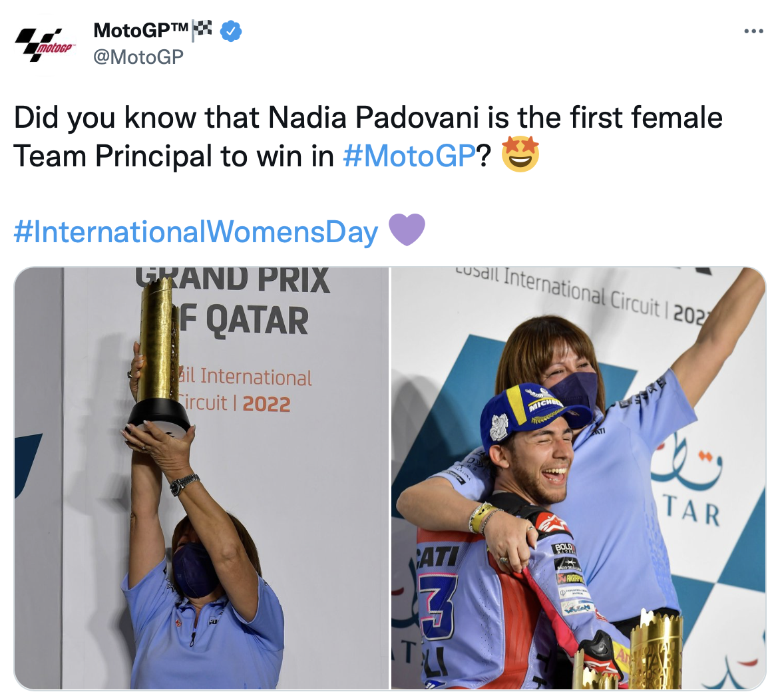The image size is (776, 700).
Task: Open the MotoGP profile avatar logo
Action: coord(45,45)
